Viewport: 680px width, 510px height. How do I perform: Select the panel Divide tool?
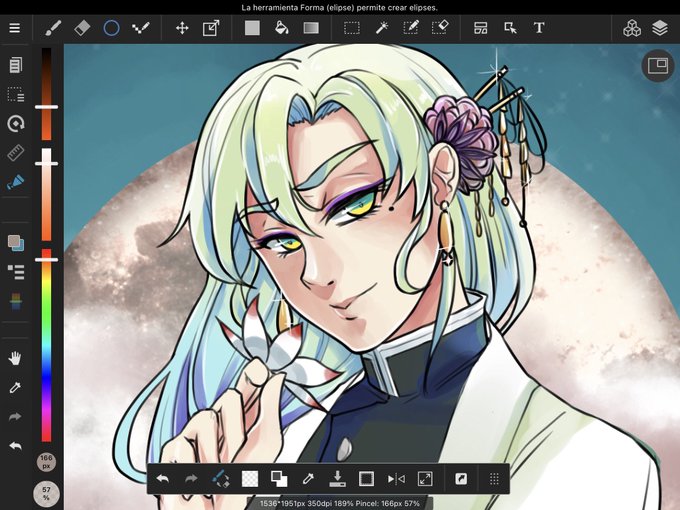click(481, 28)
